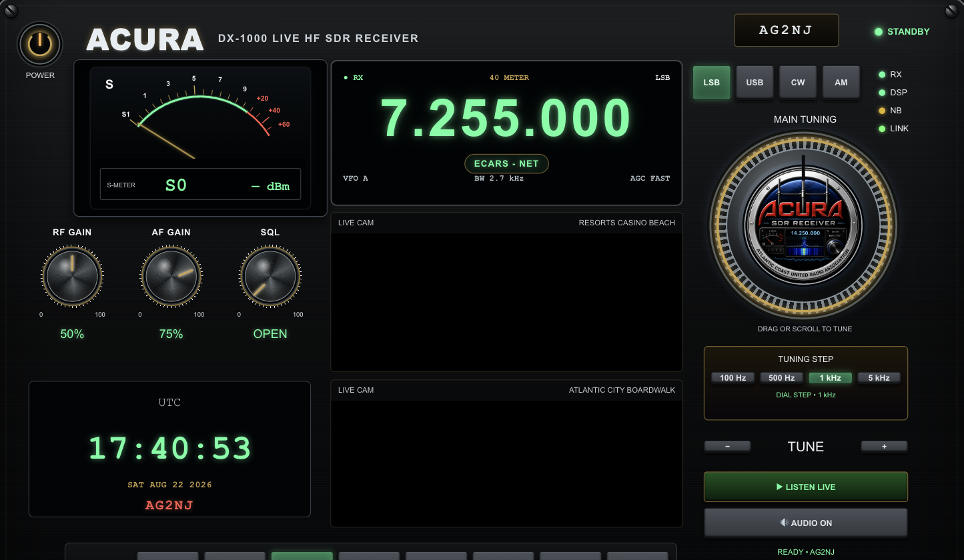Click the 7.255.000 frequency readout

pos(506,119)
